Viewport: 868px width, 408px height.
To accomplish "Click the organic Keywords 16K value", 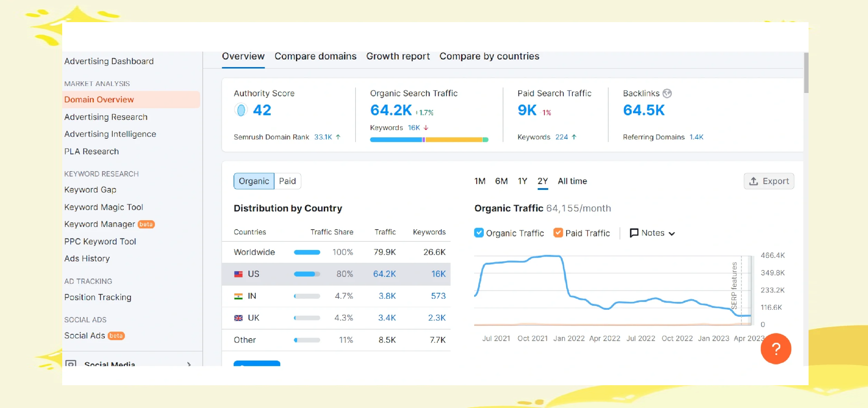I will point(414,128).
